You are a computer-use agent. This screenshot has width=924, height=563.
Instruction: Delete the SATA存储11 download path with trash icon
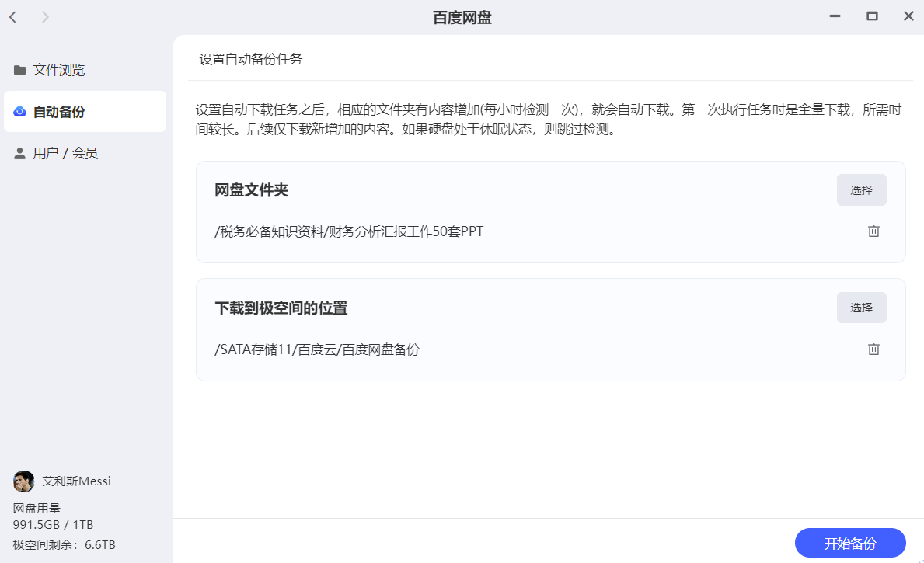pyautogui.click(x=873, y=349)
